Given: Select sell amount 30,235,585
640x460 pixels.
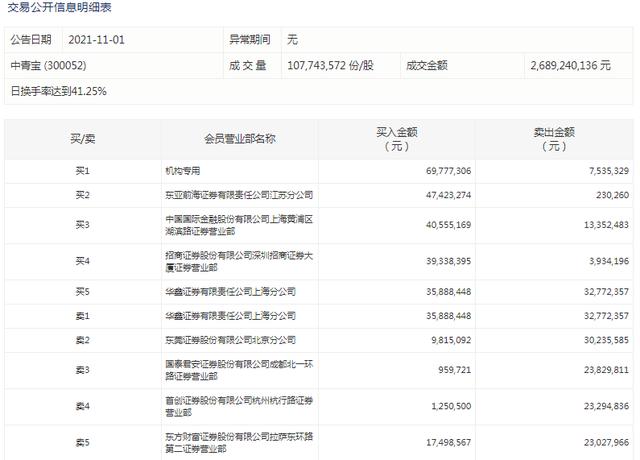Looking at the screenshot, I should coord(606,340).
